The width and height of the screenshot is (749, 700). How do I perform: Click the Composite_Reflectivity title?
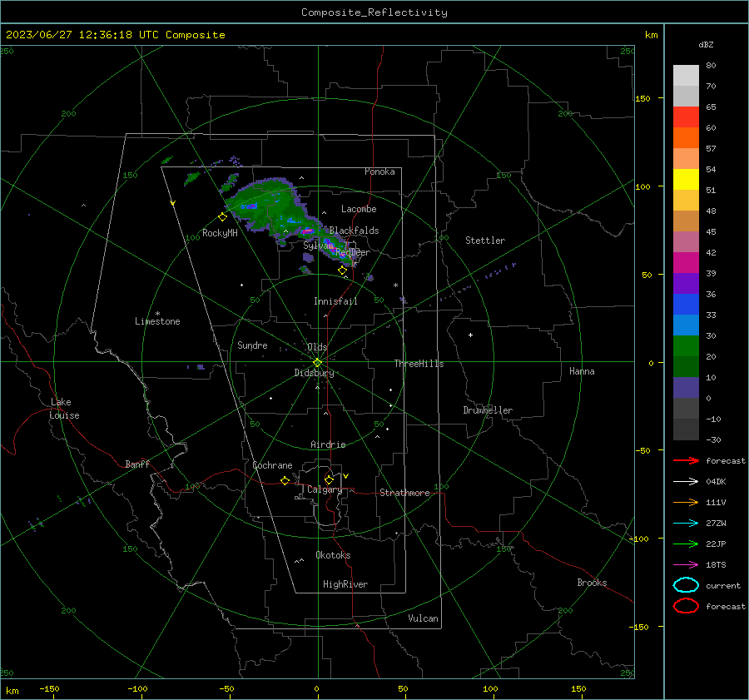pyautogui.click(x=374, y=12)
